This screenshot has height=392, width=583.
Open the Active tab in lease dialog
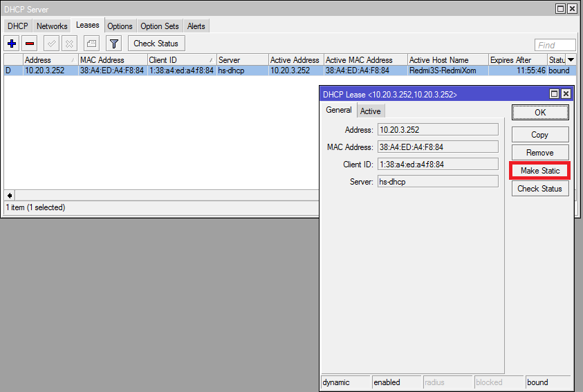370,111
